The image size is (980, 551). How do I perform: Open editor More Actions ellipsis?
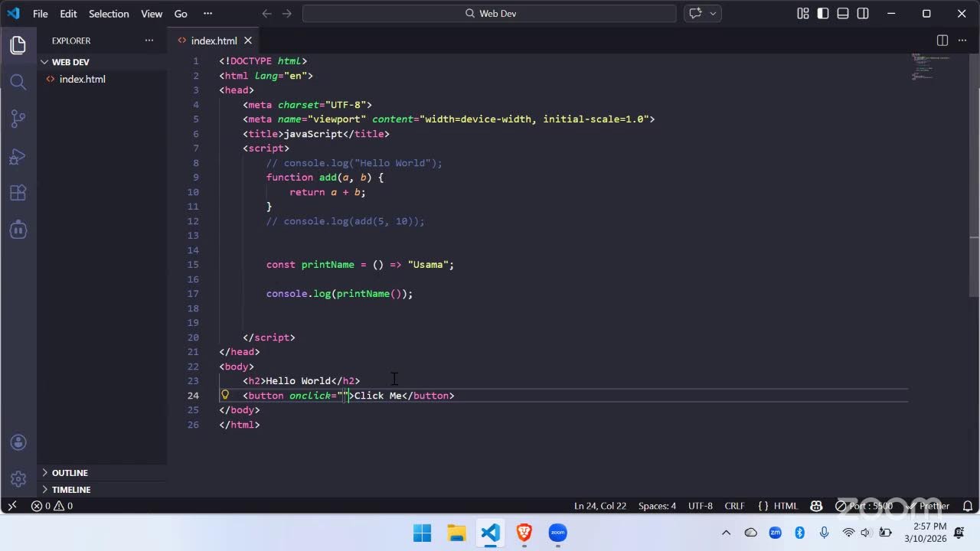pyautogui.click(x=962, y=41)
